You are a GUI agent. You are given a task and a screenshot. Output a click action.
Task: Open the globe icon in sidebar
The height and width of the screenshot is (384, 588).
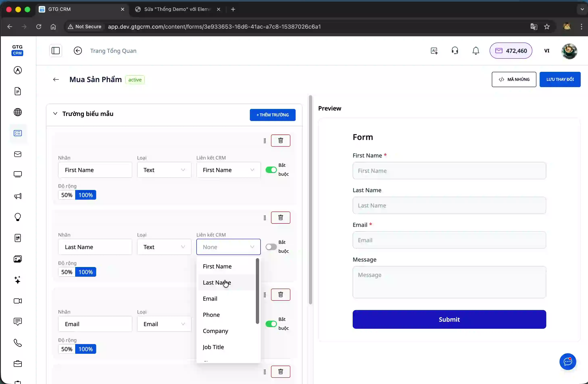click(18, 112)
